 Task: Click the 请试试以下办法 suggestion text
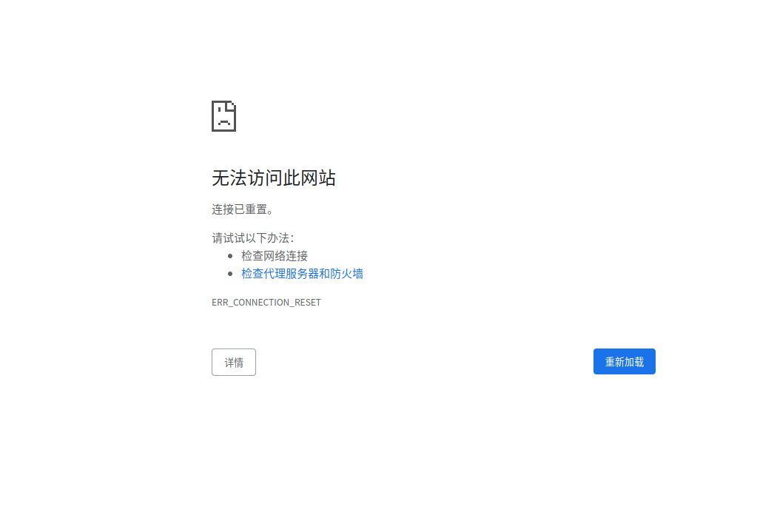(x=251, y=238)
